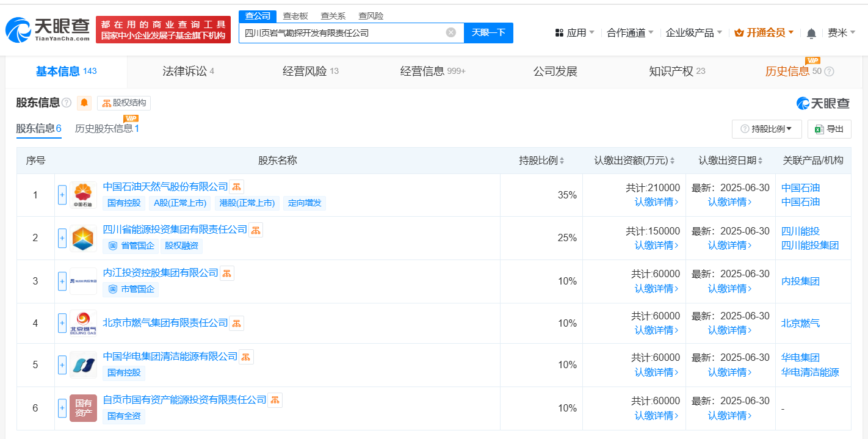
Task: Open equity structure icon beside 中国石油天然气股份有限公司
Action: pyautogui.click(x=237, y=187)
